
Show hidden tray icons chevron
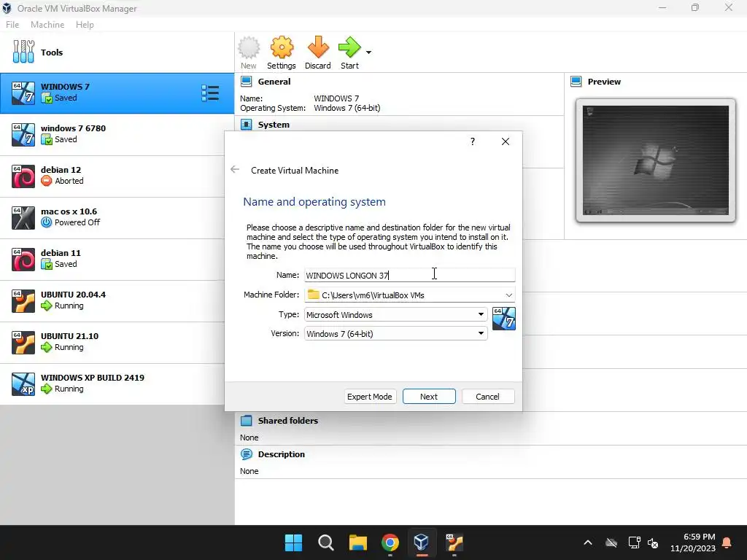coord(588,542)
